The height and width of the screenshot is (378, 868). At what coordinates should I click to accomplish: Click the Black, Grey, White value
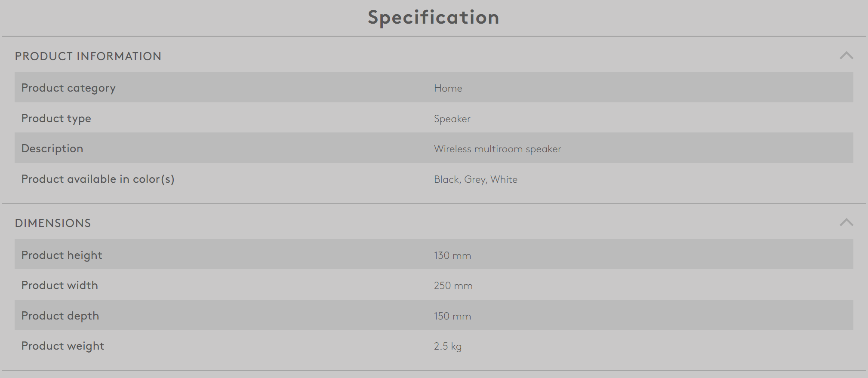tap(475, 179)
